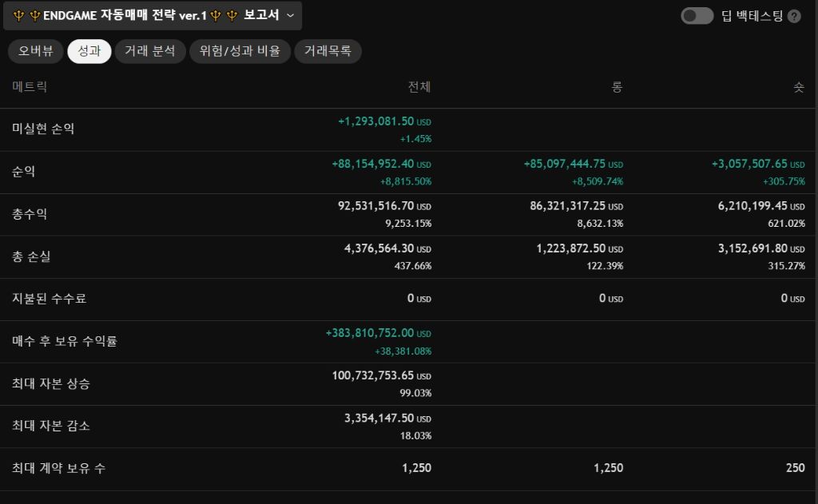
Task: Click the +88,154,952.40 USD net profit value
Action: click(381, 164)
